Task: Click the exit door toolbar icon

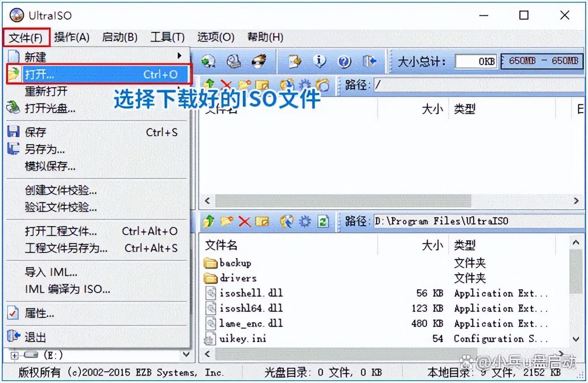Action: (370, 61)
